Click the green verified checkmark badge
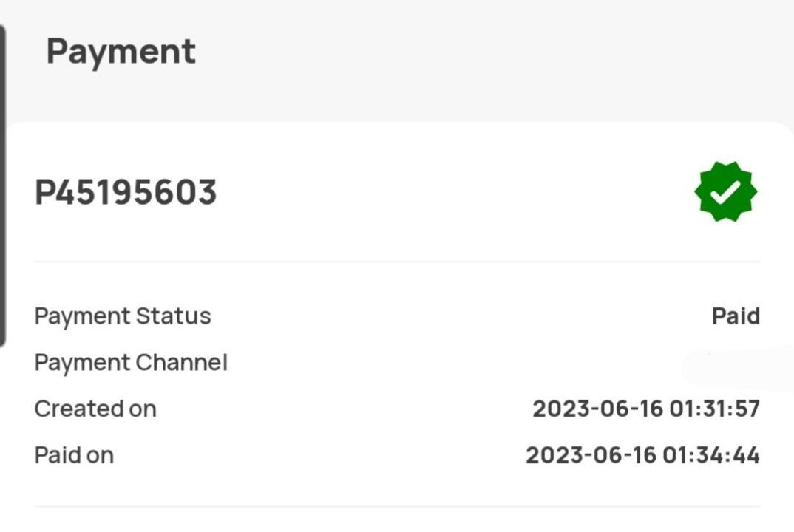The height and width of the screenshot is (532, 794). (725, 191)
